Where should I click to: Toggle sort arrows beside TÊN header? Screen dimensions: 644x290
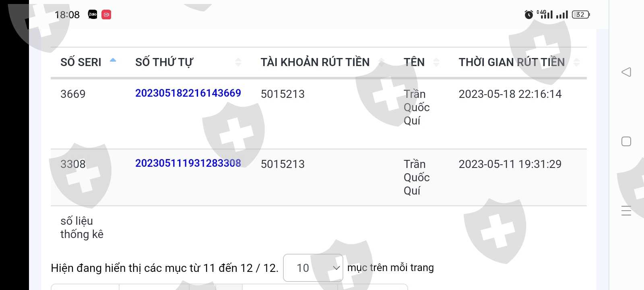point(436,62)
